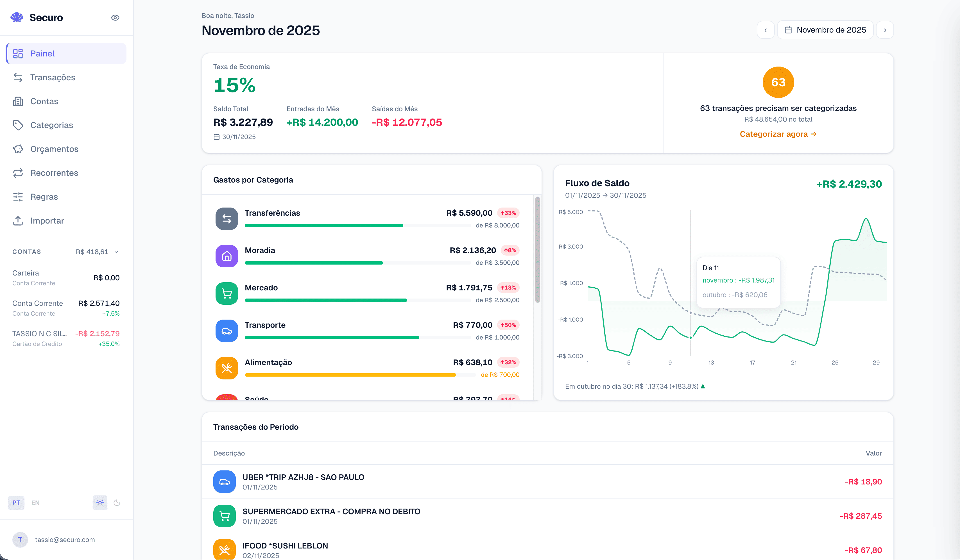The width and height of the screenshot is (960, 560).
Task: Open the Conta Corrente R$ 2.571,40 account
Action: coord(66,308)
